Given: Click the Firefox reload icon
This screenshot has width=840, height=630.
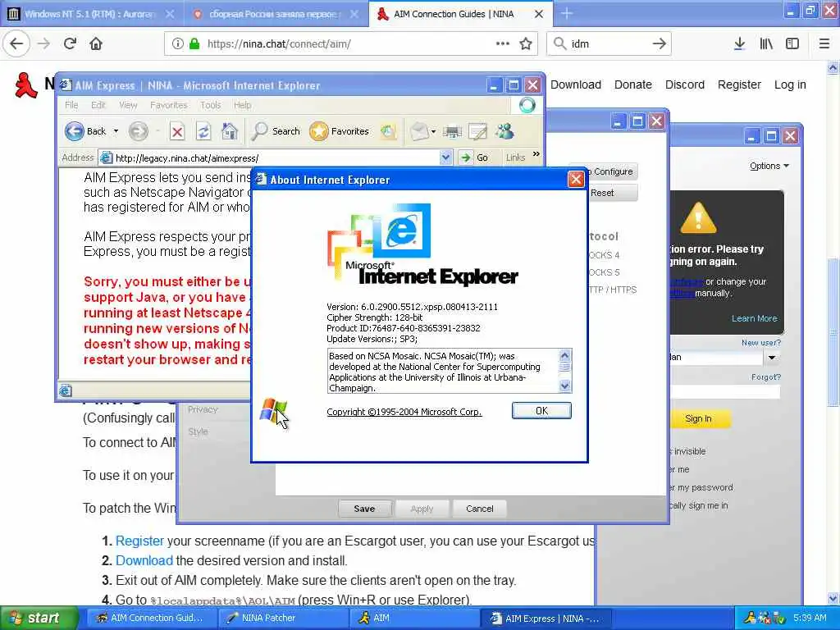Looking at the screenshot, I should [70, 44].
